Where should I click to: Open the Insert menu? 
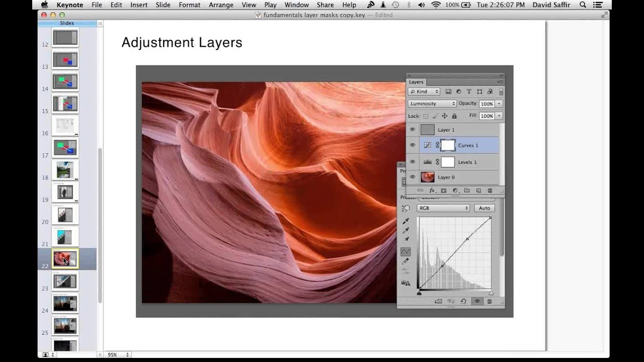tap(139, 5)
